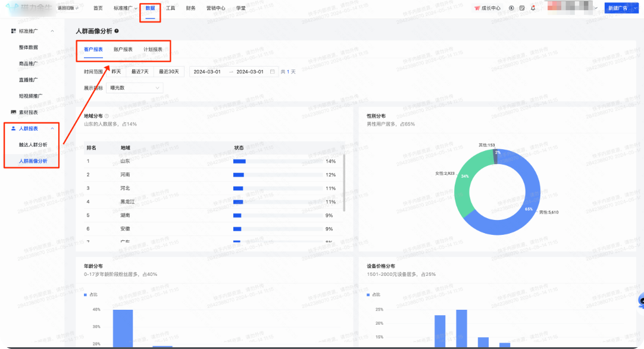Click the start date field 2024-03-01

(207, 71)
